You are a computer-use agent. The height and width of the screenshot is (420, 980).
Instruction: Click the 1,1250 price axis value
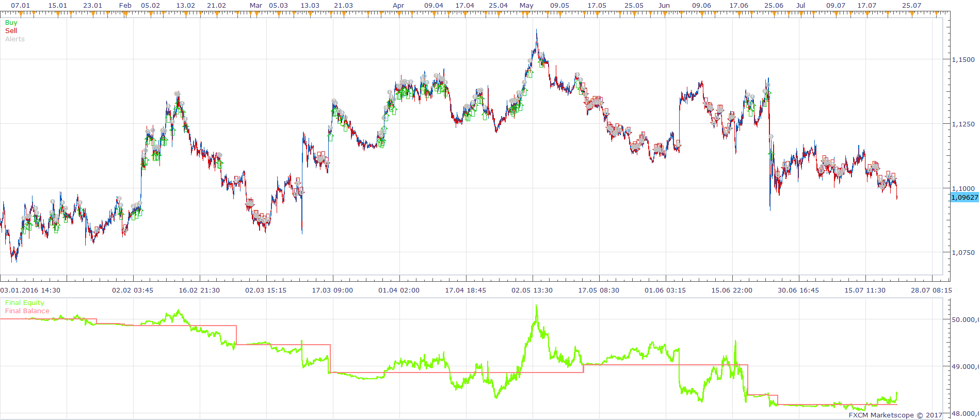tap(963, 124)
